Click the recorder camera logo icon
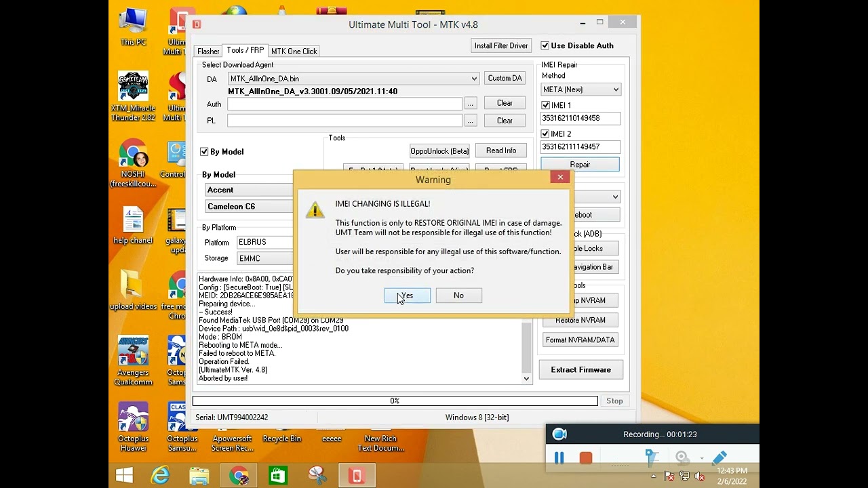Image resolution: width=868 pixels, height=488 pixels. click(559, 434)
